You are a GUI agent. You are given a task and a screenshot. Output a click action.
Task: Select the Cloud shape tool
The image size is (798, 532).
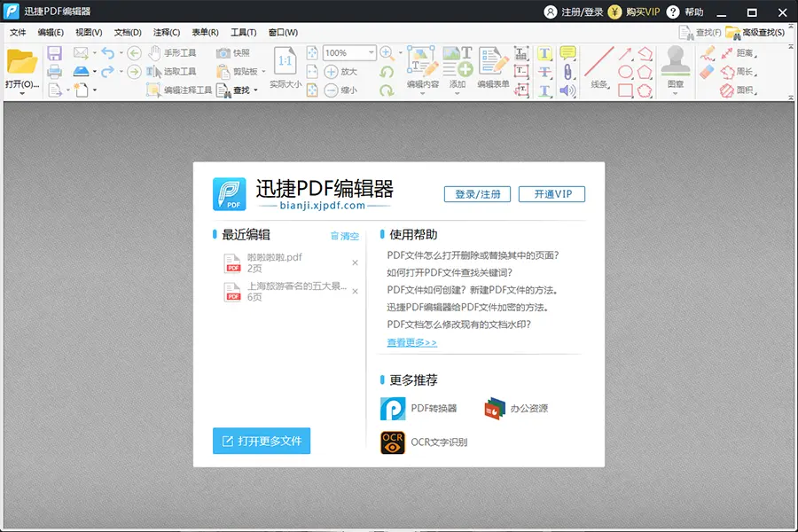(645, 90)
